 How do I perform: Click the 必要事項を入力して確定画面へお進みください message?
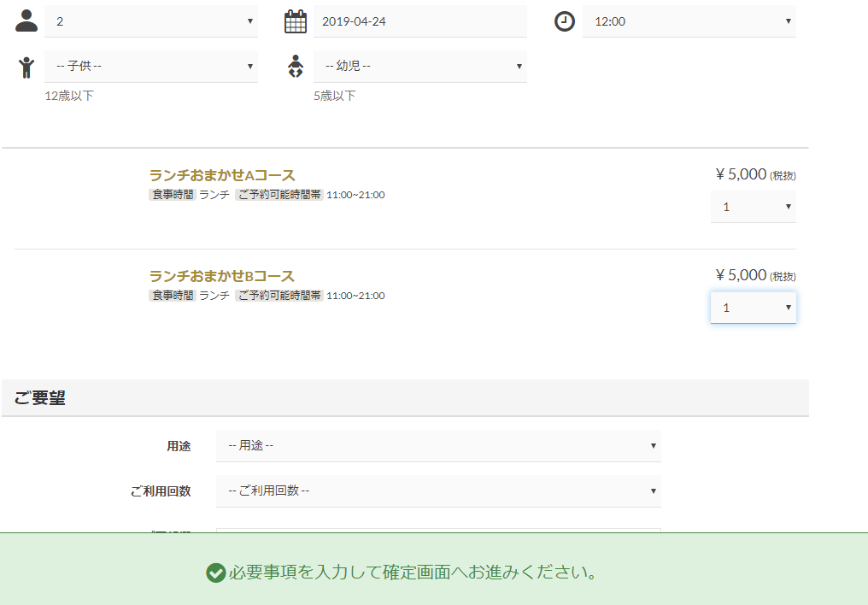coord(413,573)
